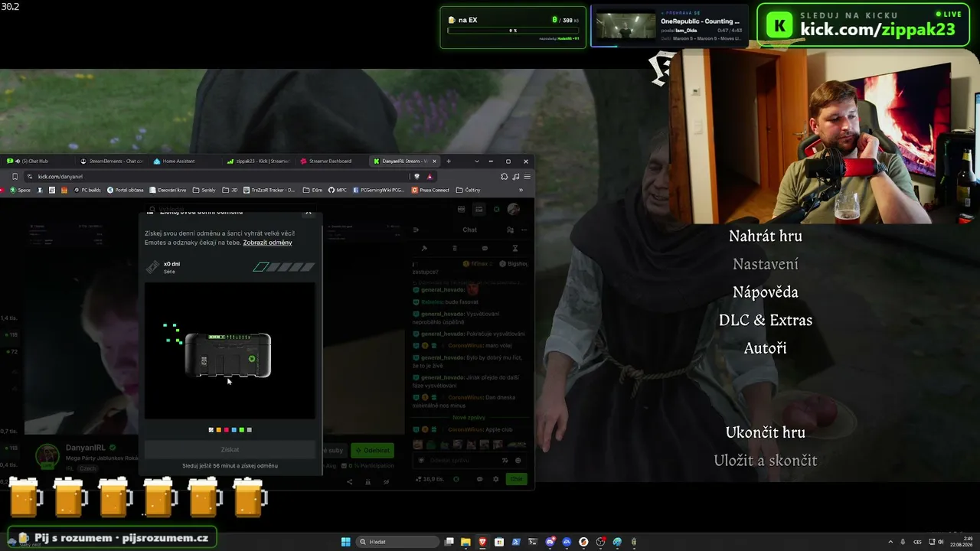Screen dimensions: 980x551
Task: Open the Brave Shields lion icon
Action: click(x=417, y=177)
